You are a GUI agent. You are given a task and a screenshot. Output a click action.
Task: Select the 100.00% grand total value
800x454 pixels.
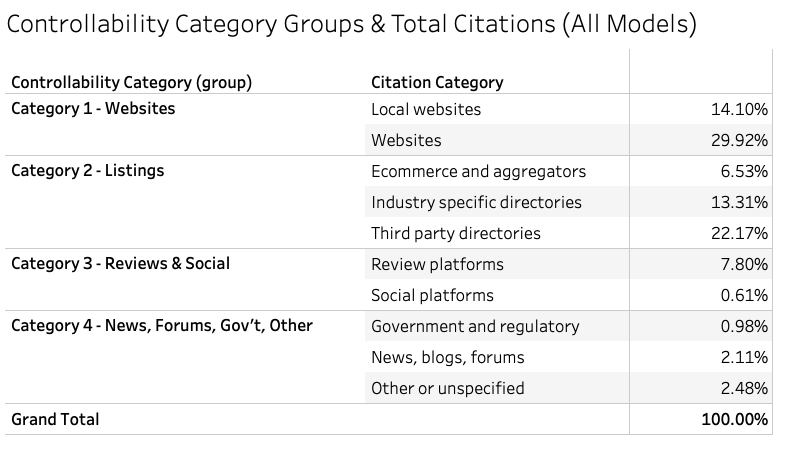coord(732,420)
